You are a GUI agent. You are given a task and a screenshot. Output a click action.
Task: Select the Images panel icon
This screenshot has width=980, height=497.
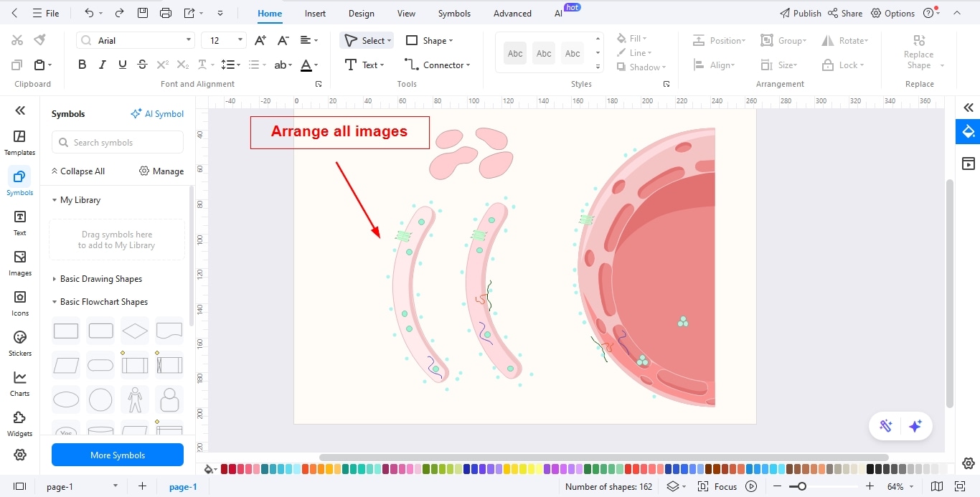coord(19,262)
